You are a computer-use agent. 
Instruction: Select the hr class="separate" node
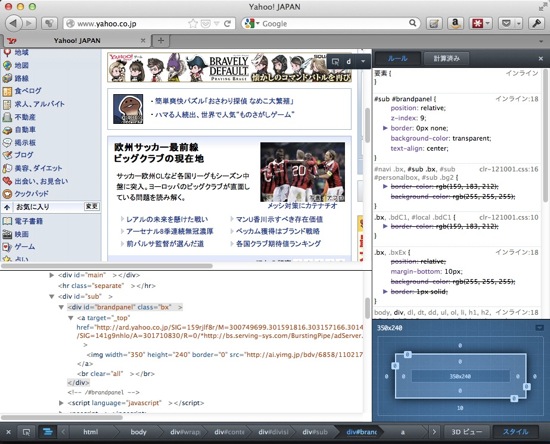click(107, 286)
